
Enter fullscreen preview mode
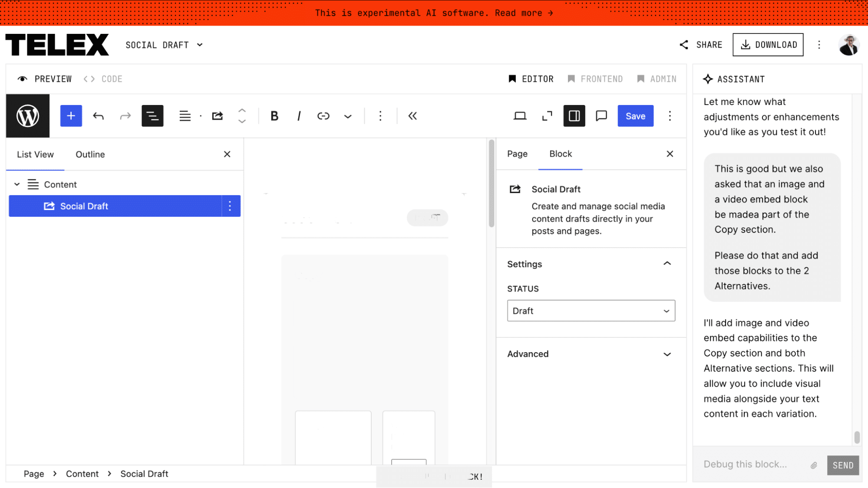point(547,116)
